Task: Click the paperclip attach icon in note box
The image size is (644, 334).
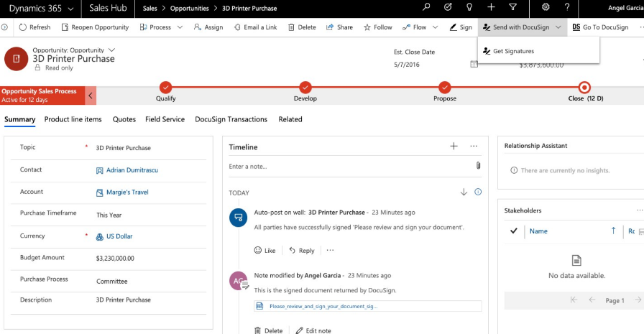Action: coord(478,166)
